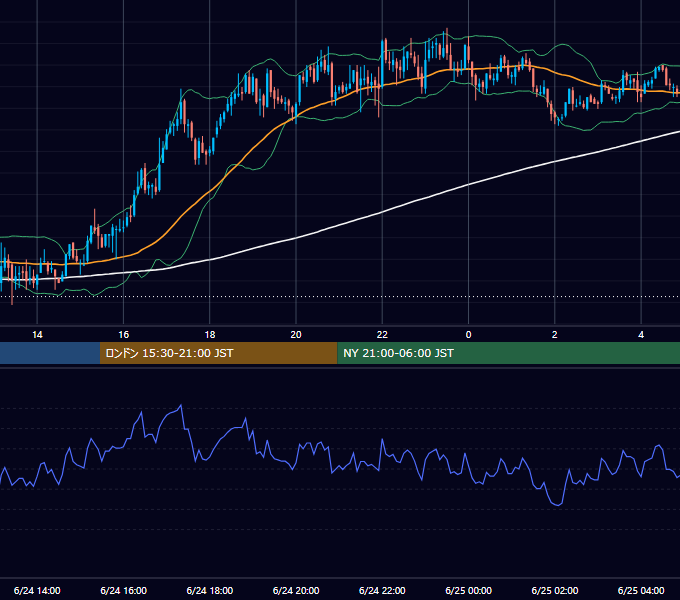Click the '6/25 00:00' label on oscillator axis
Screen dimensions: 680x600
pos(468,590)
